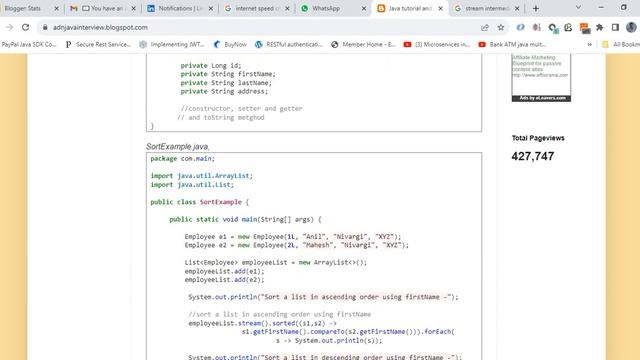Open Bank ATM java bookmark
This screenshot has height=360, width=640.
click(512, 44)
